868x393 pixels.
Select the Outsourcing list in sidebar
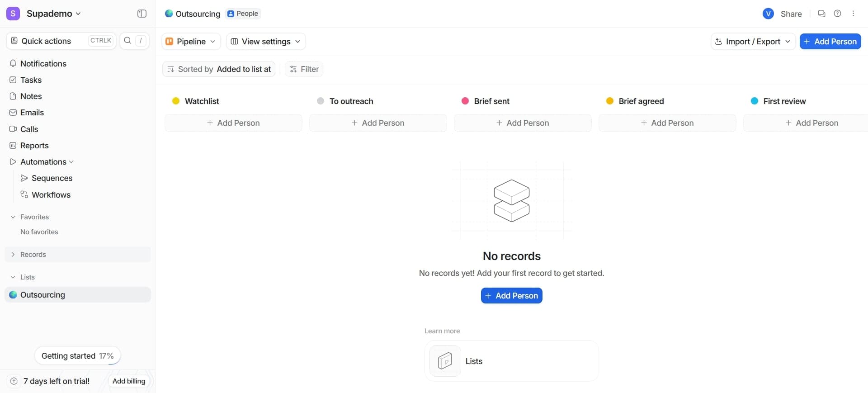point(42,295)
